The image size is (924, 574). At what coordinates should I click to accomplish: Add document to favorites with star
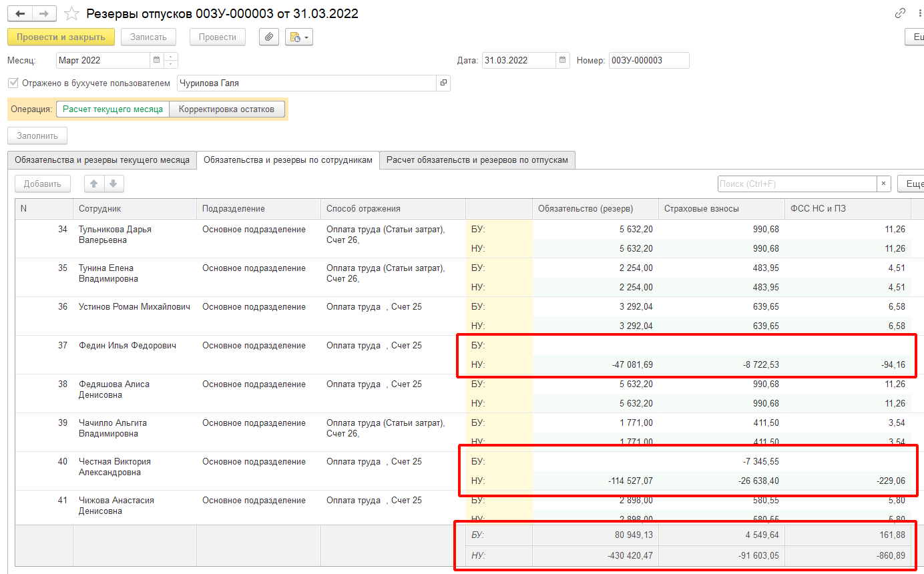pyautogui.click(x=71, y=14)
